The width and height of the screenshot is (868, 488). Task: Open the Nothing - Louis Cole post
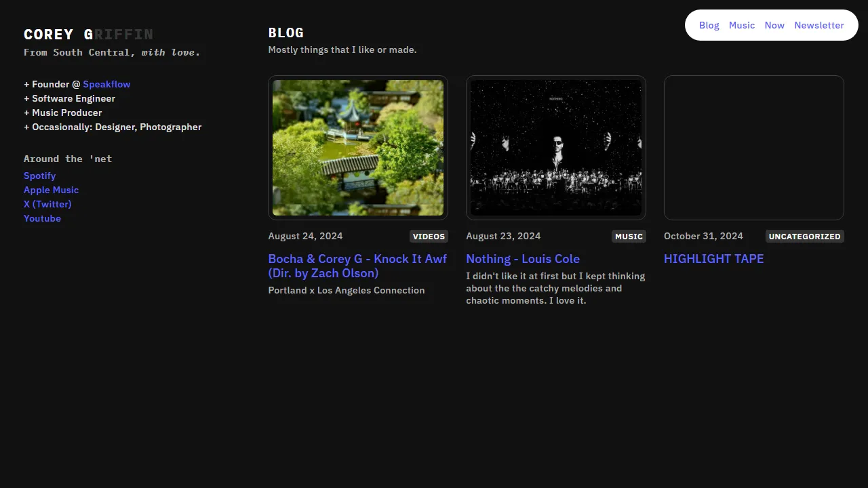click(x=523, y=259)
